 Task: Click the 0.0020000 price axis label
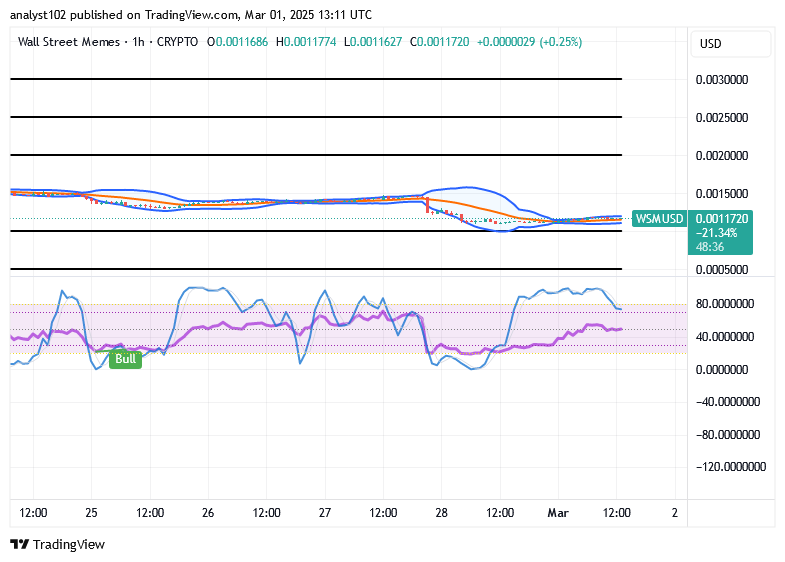coord(722,156)
